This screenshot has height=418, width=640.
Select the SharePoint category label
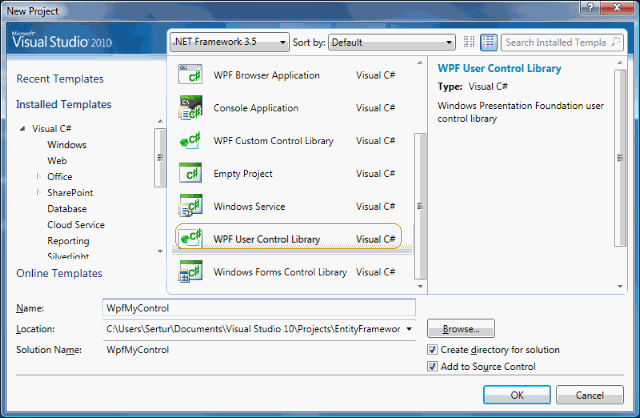70,192
